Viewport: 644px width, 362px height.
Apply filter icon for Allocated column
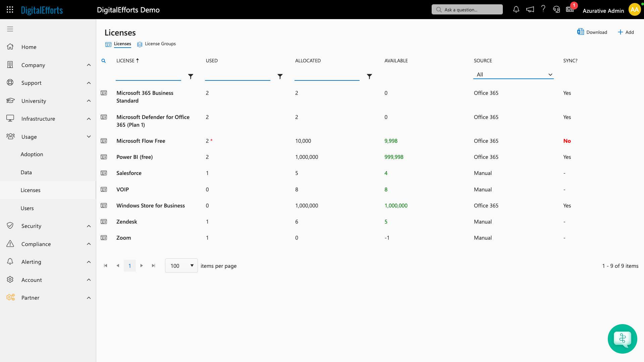tap(369, 76)
